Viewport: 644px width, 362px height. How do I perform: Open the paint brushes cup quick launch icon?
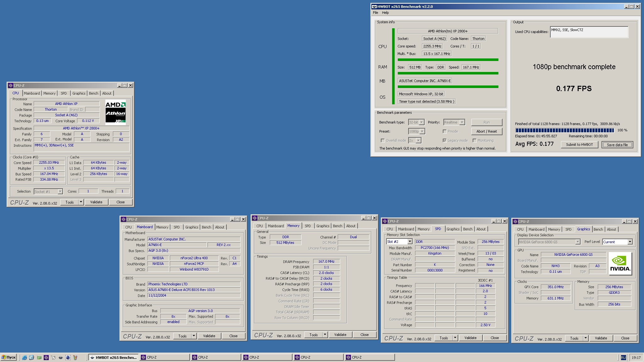pos(75,358)
